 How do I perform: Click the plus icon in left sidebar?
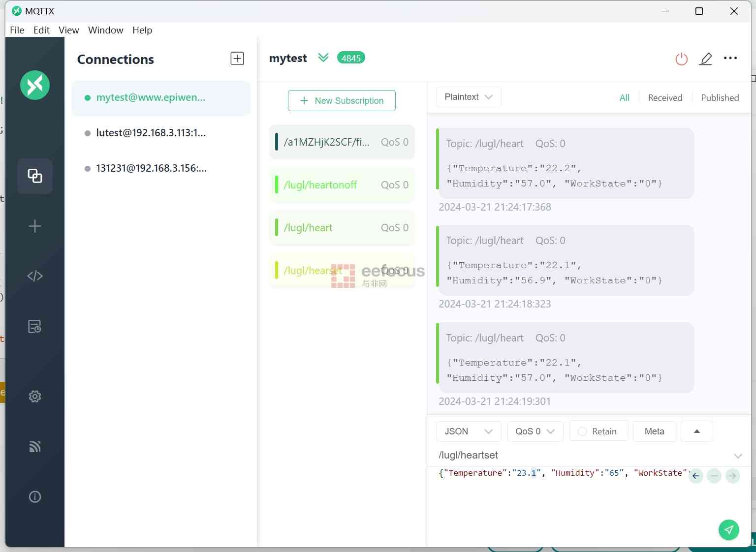[x=35, y=226]
